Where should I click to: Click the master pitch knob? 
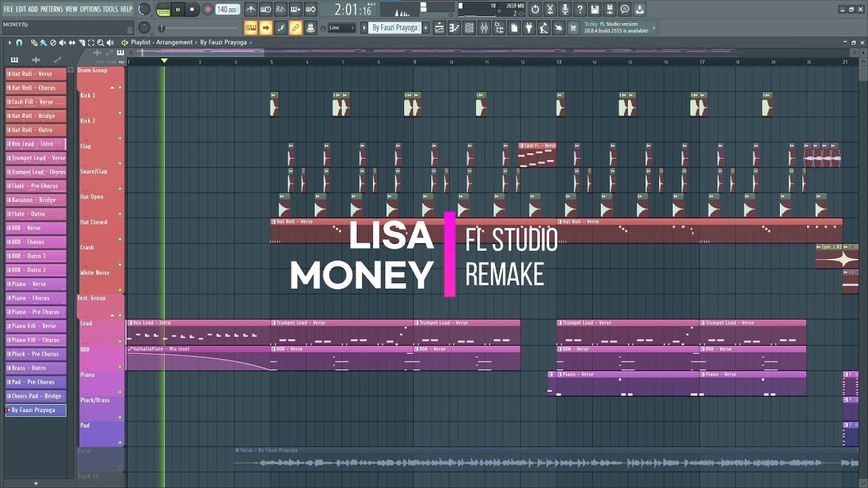click(x=144, y=28)
